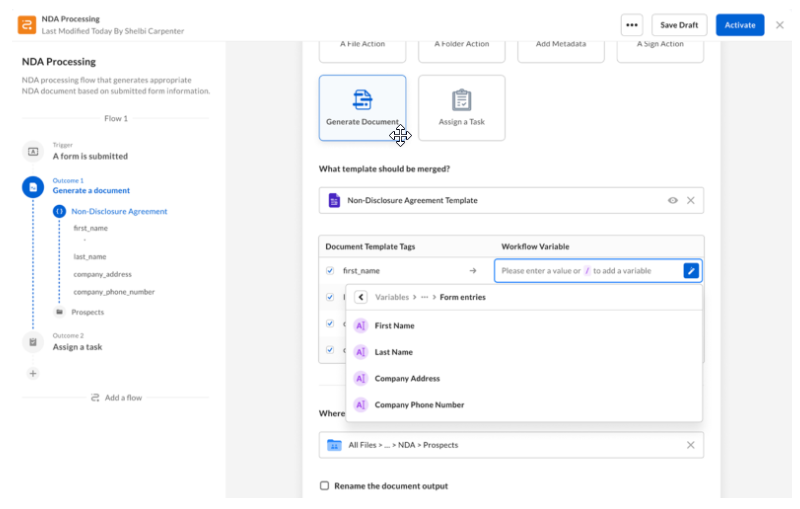This screenshot has height=509, width=800.
Task: Go back using the variables chevron
Action: 361,297
